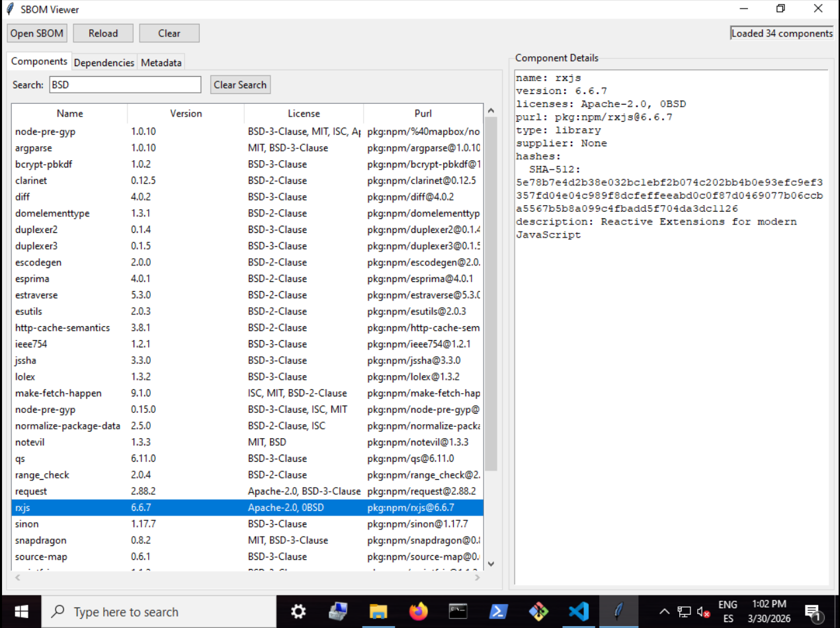
Task: Open Command Prompt from the taskbar
Action: click(x=458, y=611)
